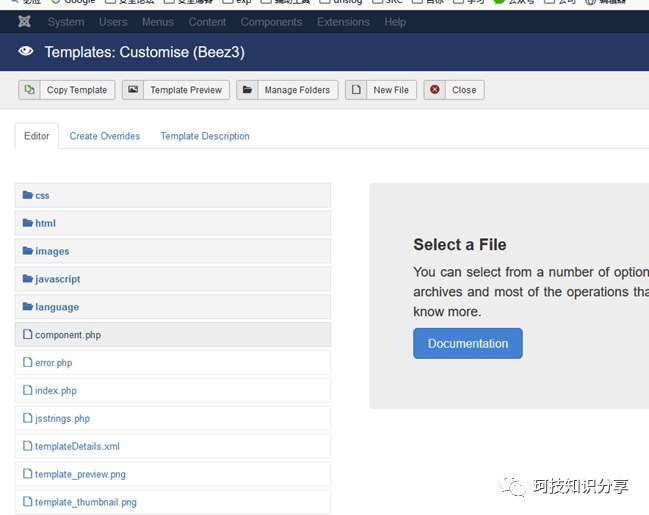Open template_thumbnail.png file
Viewport: 649px width, 515px height.
click(x=86, y=502)
